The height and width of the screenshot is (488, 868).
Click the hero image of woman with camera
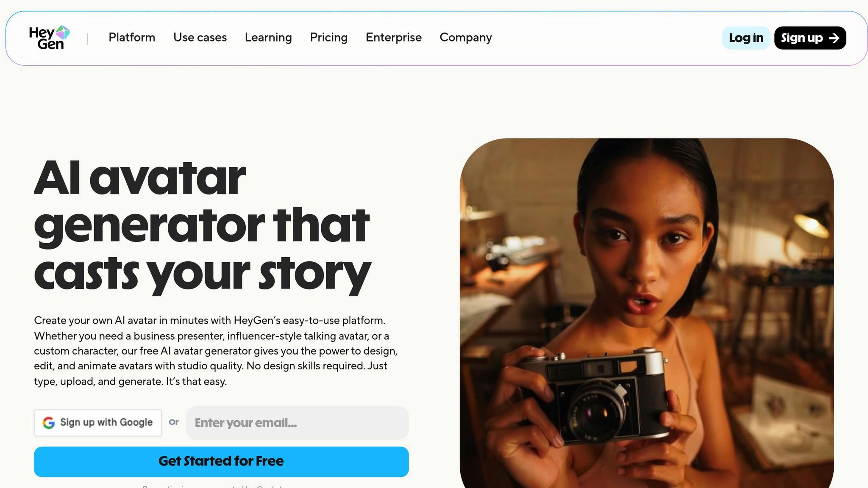646,313
